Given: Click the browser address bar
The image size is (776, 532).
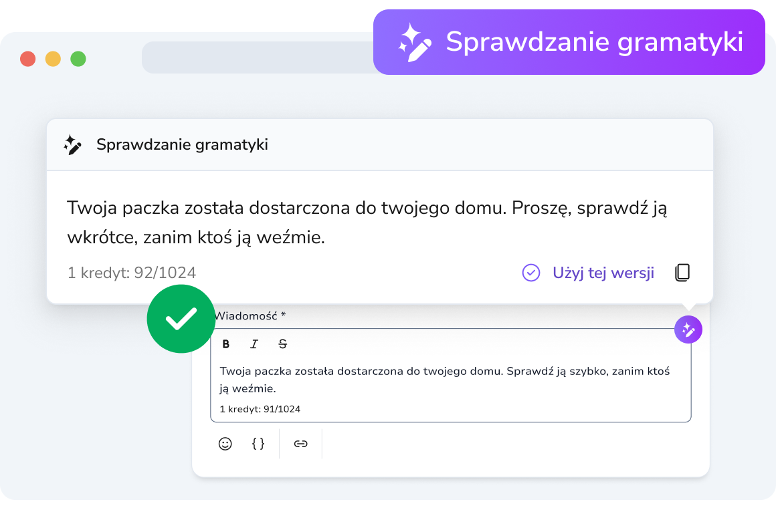Looking at the screenshot, I should click(258, 58).
